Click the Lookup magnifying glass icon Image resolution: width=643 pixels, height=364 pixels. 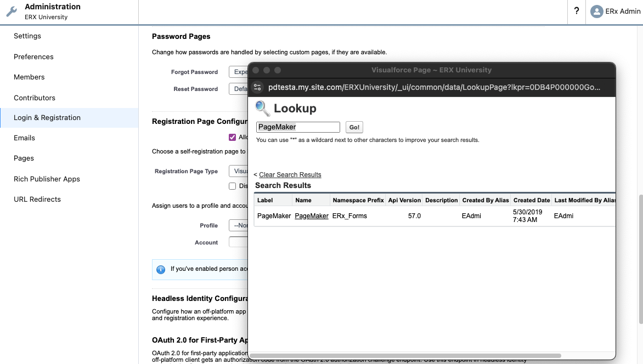click(x=263, y=108)
